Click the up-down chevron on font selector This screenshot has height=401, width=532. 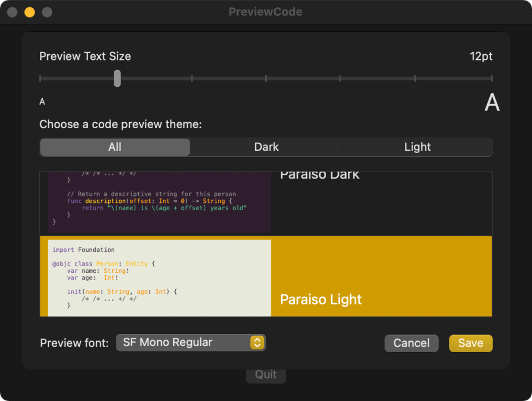(x=256, y=343)
